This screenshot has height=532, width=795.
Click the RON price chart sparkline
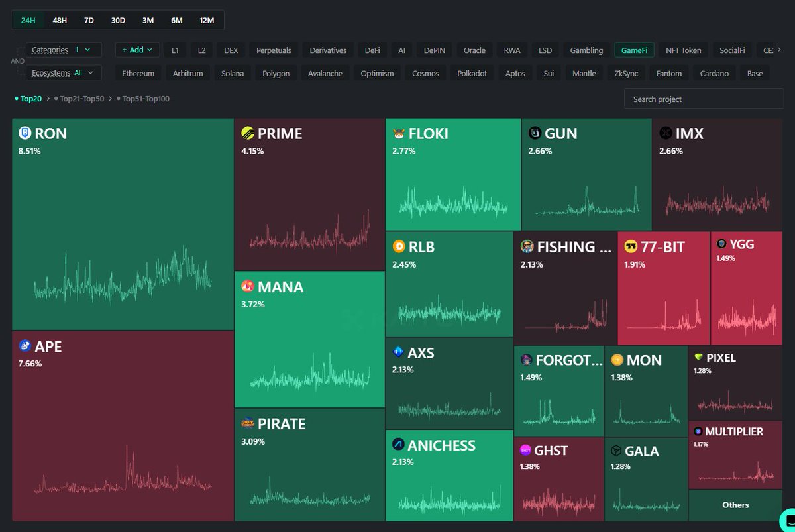point(123,275)
